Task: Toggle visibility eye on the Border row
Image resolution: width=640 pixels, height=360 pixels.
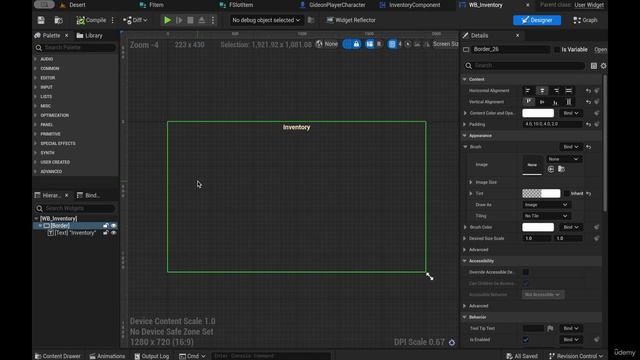Action: pos(113,226)
